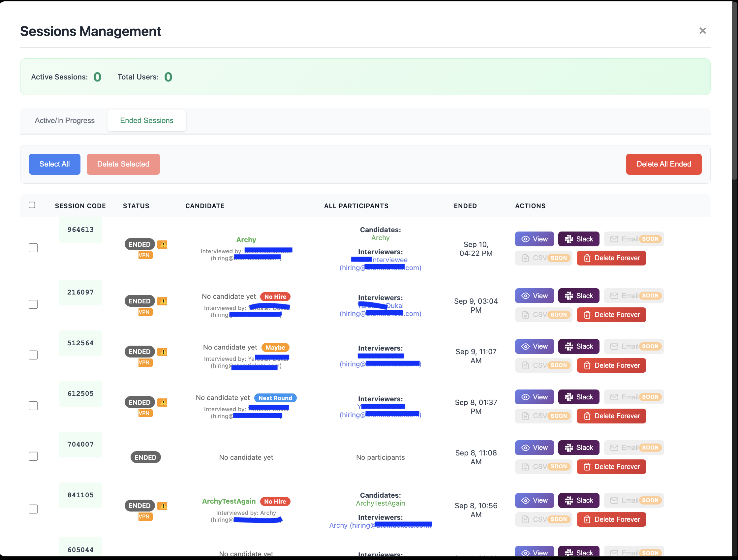Close the Sessions Management dialog
Screen dimensions: 738x560
(702, 31)
